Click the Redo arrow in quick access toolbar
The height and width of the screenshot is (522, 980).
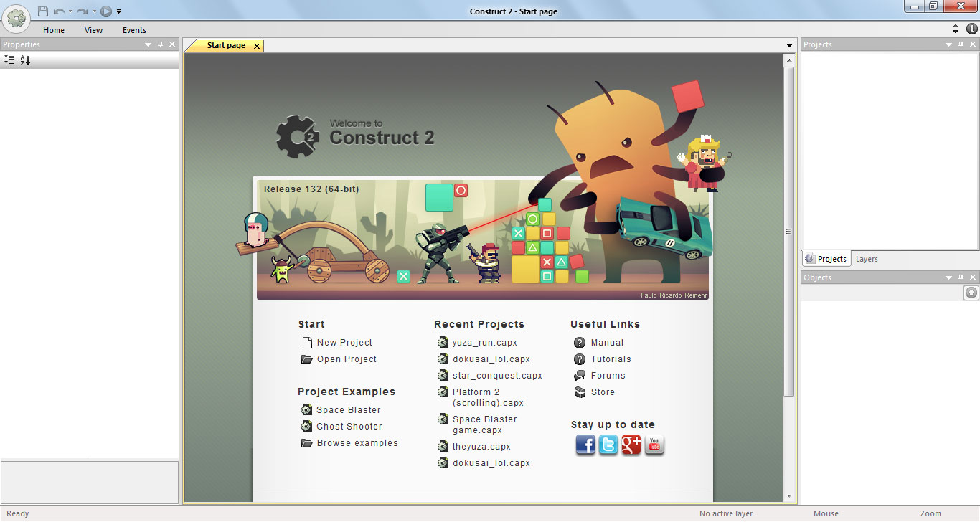pyautogui.click(x=83, y=11)
